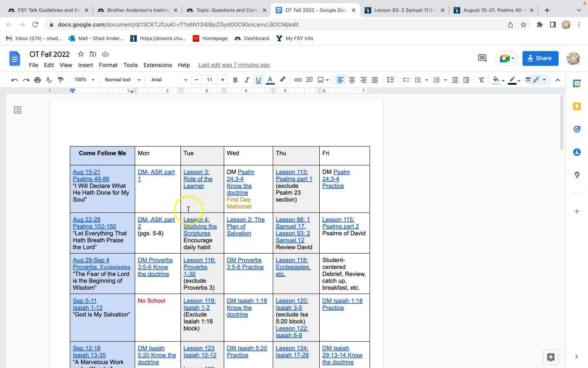This screenshot has width=588, height=368.
Task: Toggle underline formatting
Action: point(258,80)
